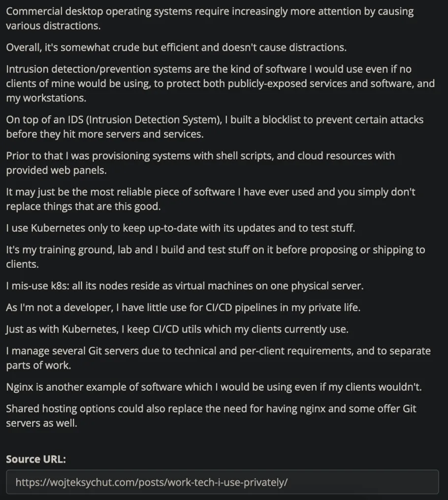Viewport: 448px width, 500px height.
Task: Click the paragraph about most reliable software
Action: 211,199
